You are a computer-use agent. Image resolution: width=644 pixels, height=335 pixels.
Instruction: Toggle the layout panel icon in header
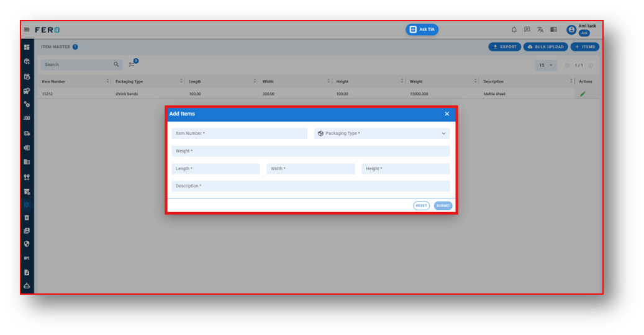(x=554, y=30)
